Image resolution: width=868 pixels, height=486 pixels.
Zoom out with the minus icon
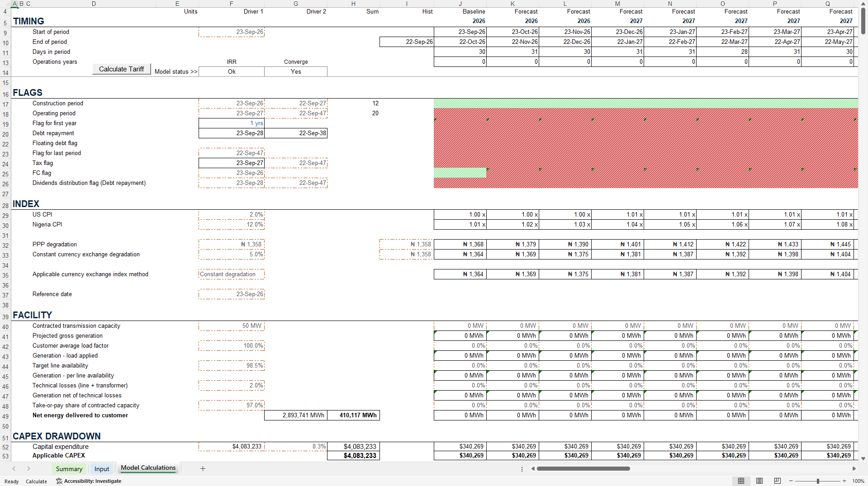[x=791, y=481]
